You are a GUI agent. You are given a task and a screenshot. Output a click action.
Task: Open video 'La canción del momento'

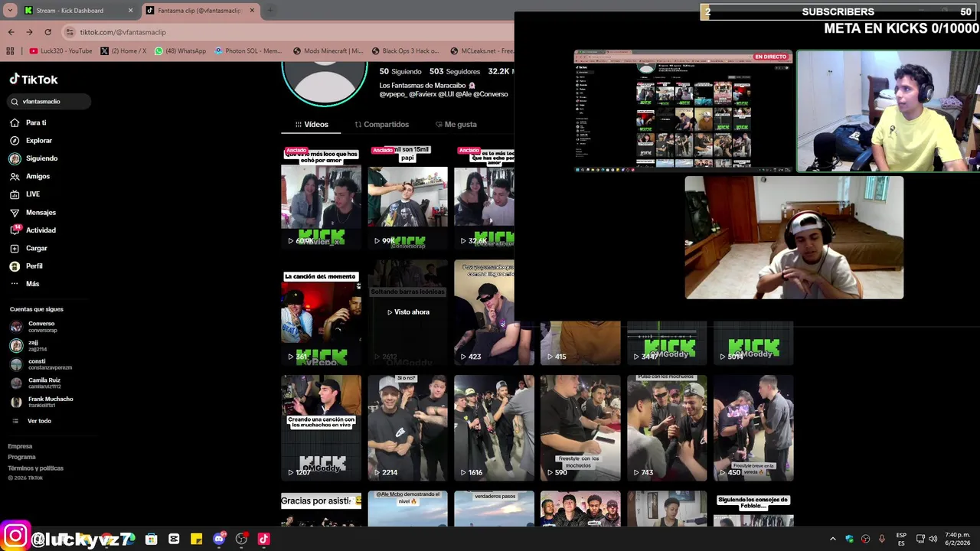[x=321, y=314]
